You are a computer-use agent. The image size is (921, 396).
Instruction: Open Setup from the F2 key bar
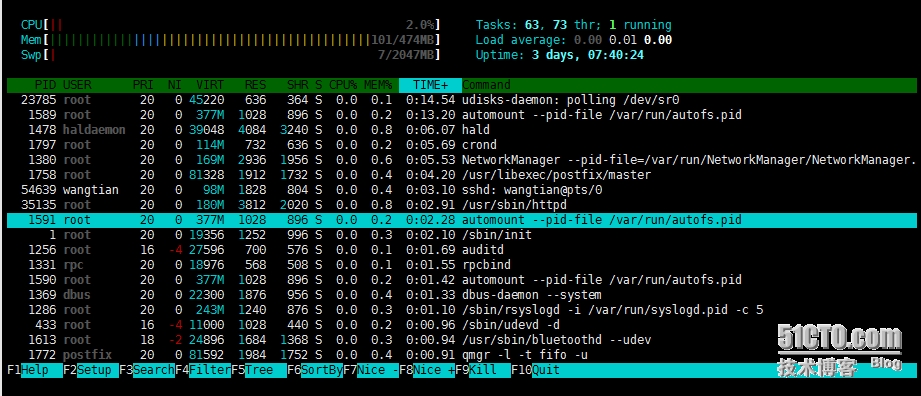[x=90, y=370]
